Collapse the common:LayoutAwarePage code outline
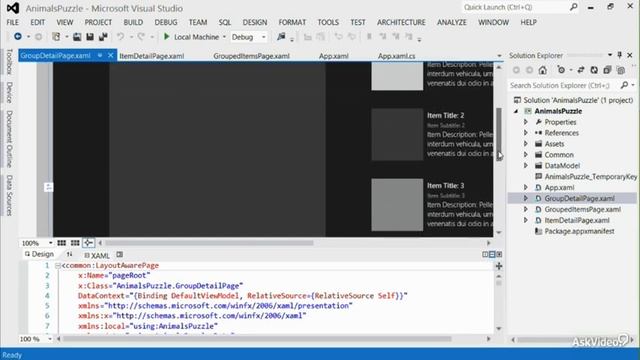This screenshot has width=640, height=360. point(58,266)
